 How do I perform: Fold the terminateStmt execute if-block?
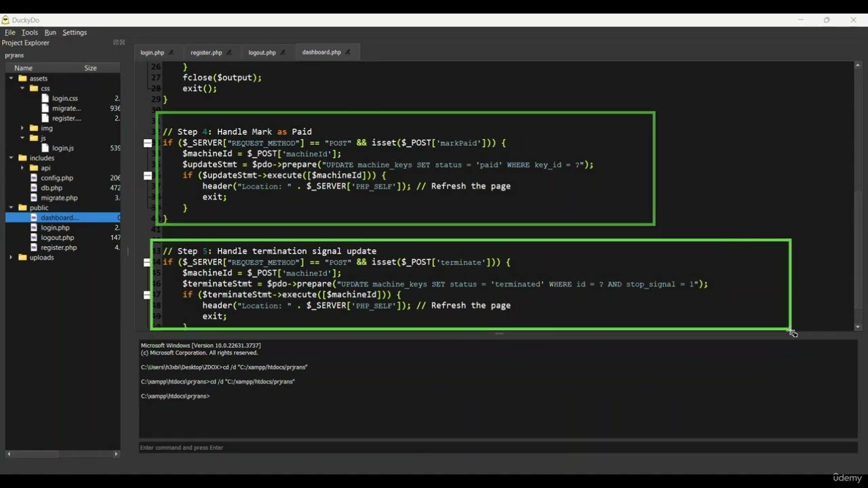click(x=148, y=295)
